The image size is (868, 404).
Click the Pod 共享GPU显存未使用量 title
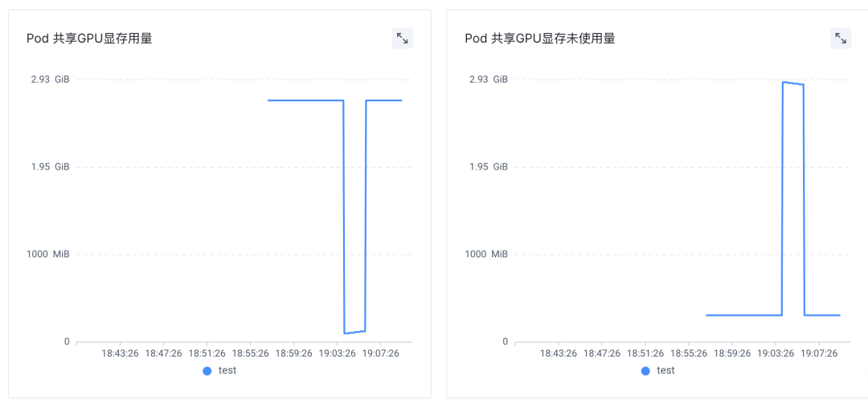pyautogui.click(x=540, y=39)
